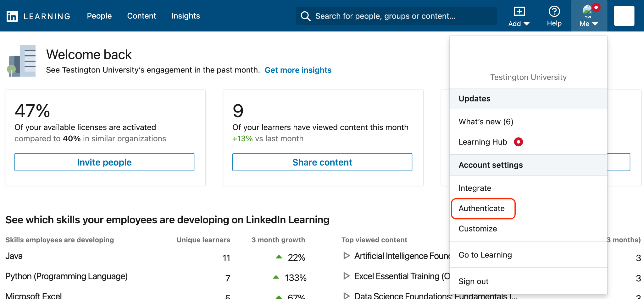Select Go to Learning
The height and width of the screenshot is (299, 644).
coord(485,255)
